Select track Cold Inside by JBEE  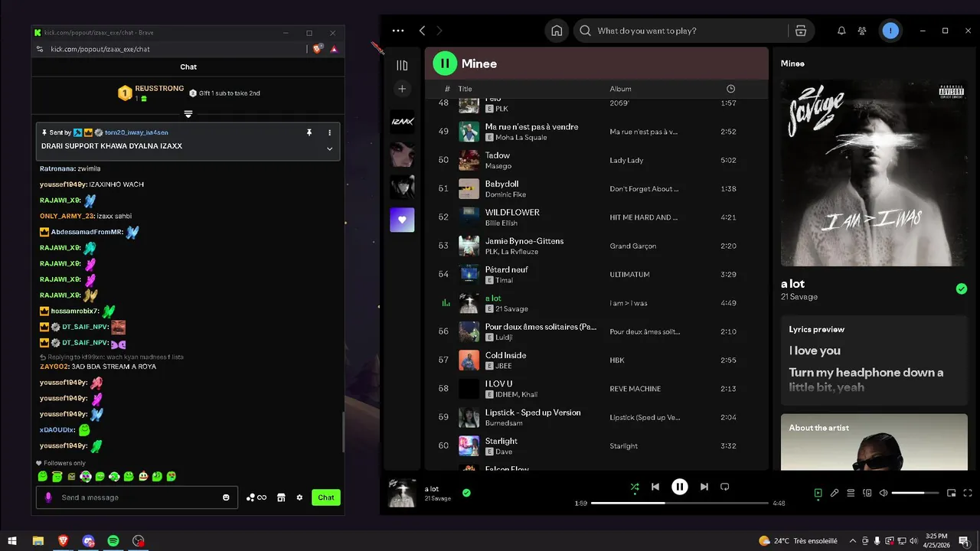[x=597, y=360]
